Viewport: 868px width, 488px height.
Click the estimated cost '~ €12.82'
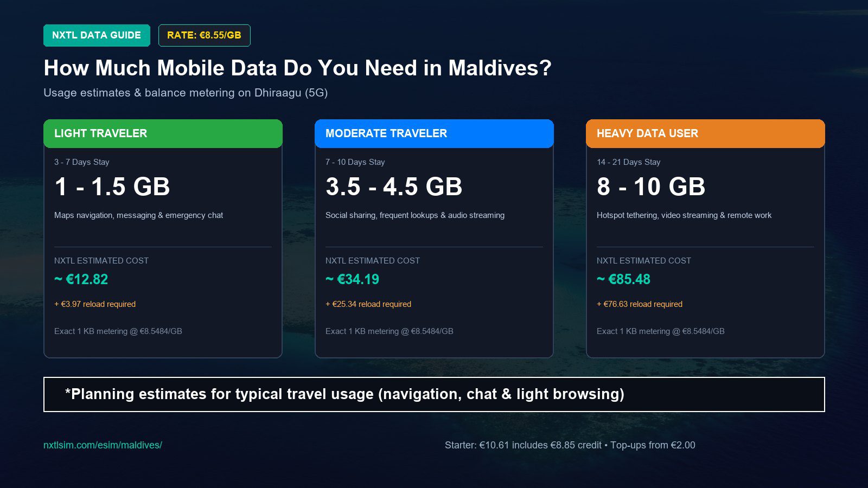click(81, 279)
